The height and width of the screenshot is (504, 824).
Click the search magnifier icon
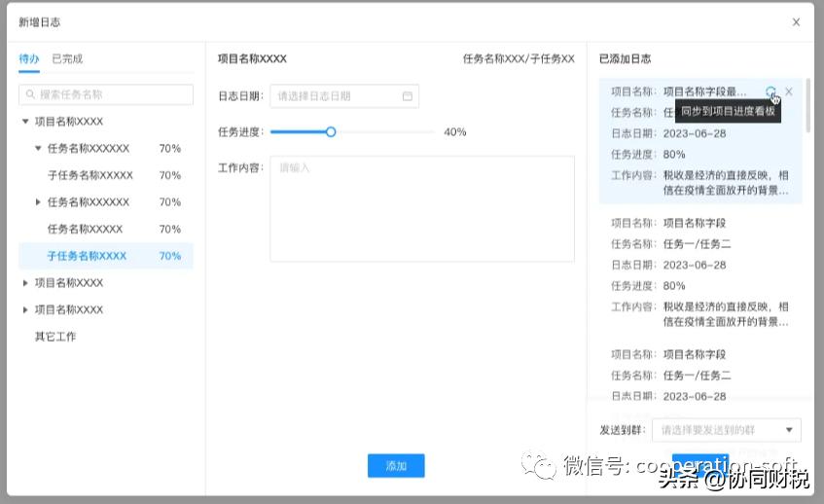click(30, 94)
